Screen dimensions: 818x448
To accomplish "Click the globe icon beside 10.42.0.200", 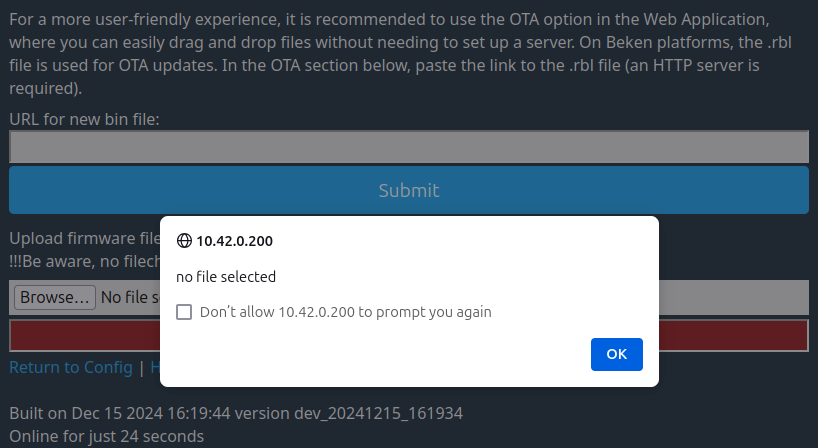I will (184, 240).
